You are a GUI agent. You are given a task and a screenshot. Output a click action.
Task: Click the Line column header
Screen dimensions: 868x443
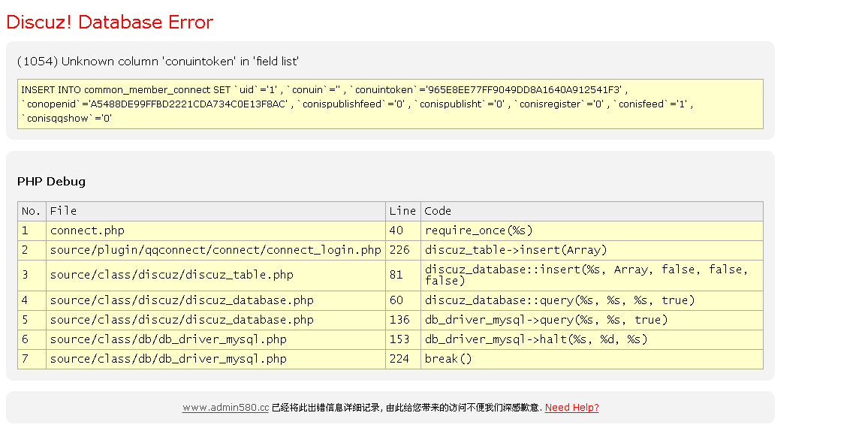click(x=402, y=211)
